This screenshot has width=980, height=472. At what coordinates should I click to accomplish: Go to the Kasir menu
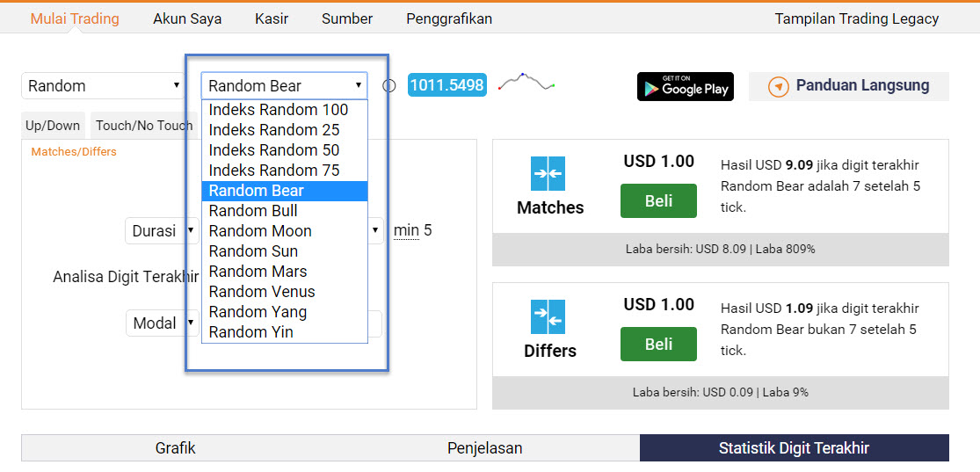point(272,18)
